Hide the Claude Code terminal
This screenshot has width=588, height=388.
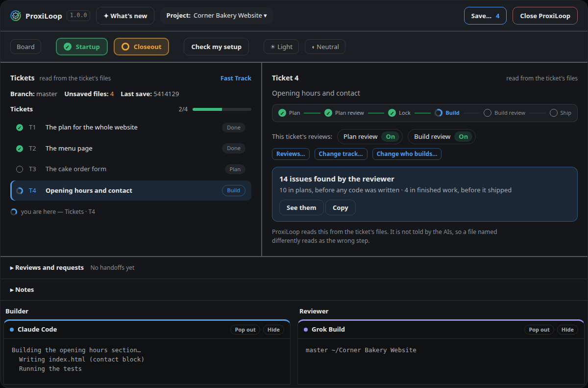pyautogui.click(x=273, y=330)
